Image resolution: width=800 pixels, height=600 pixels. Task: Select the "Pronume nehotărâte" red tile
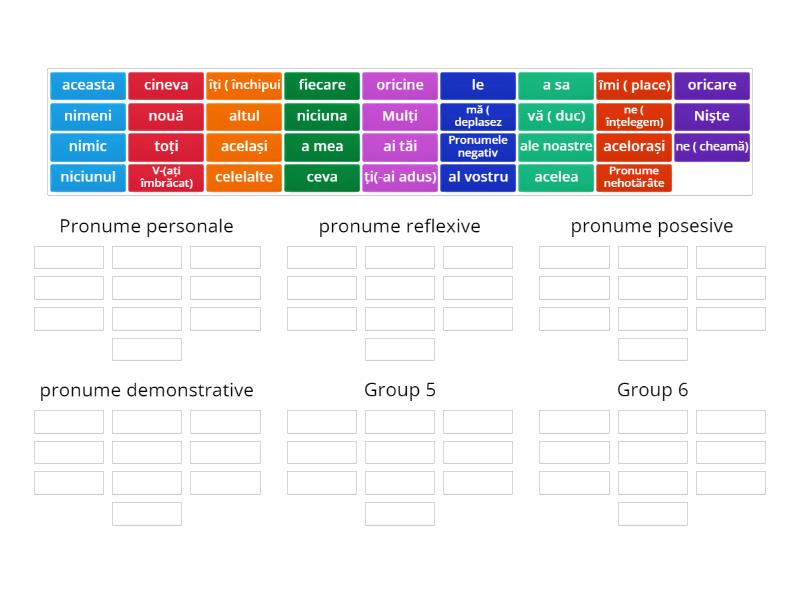tap(634, 177)
